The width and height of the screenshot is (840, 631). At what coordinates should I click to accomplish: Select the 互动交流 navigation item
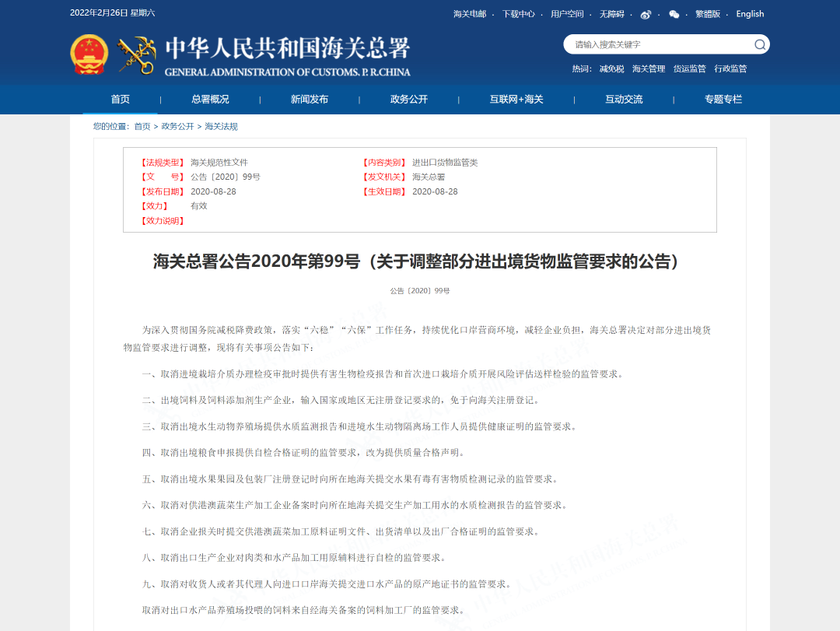[x=624, y=100]
